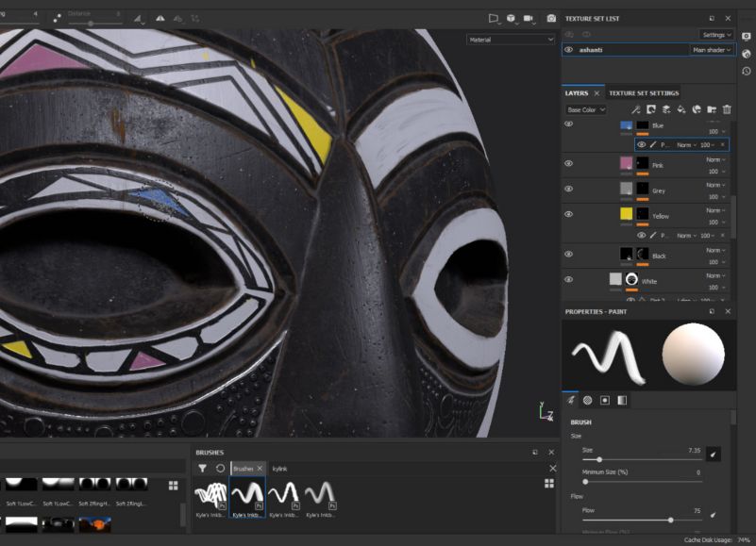The height and width of the screenshot is (546, 756).
Task: Select the Layers tab
Action: (x=577, y=93)
